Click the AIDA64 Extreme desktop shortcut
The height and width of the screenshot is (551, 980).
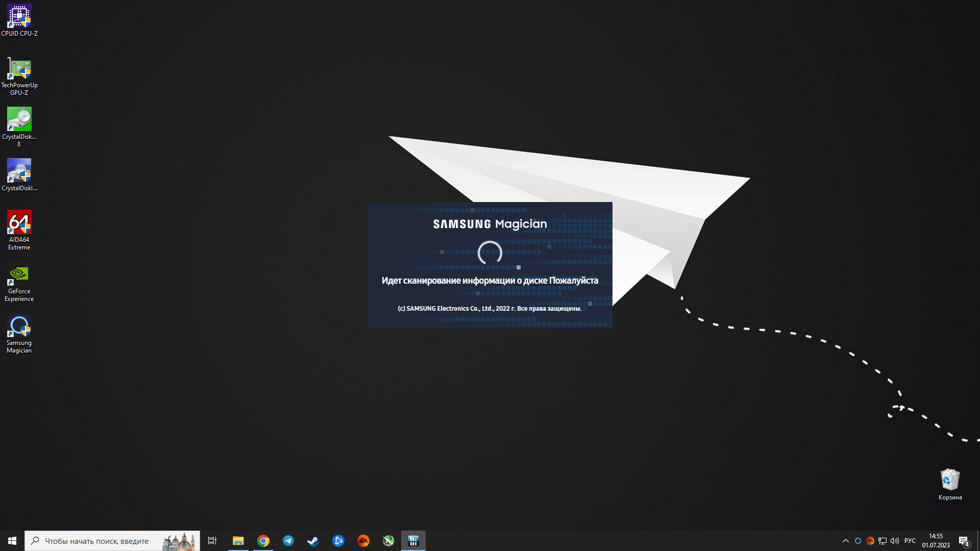point(19,230)
